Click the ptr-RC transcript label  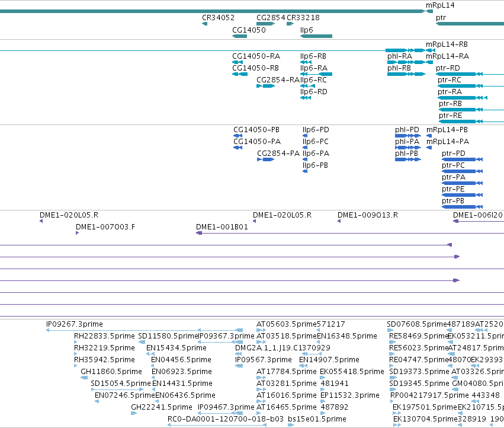tap(450, 80)
